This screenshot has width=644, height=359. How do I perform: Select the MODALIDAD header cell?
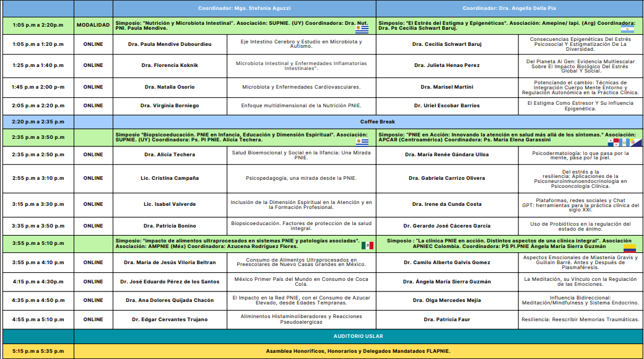click(x=93, y=25)
